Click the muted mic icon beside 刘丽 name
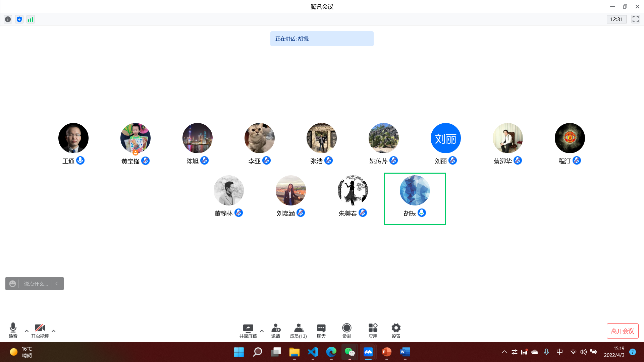Viewport: 644px width, 362px height. click(452, 161)
